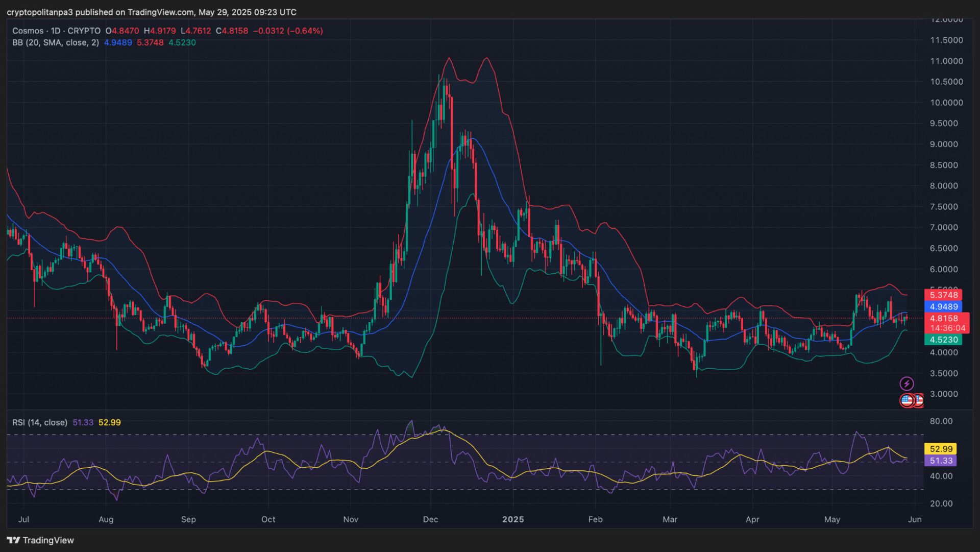
Task: Click the current price 4.8158 countdown label
Action: (x=947, y=323)
